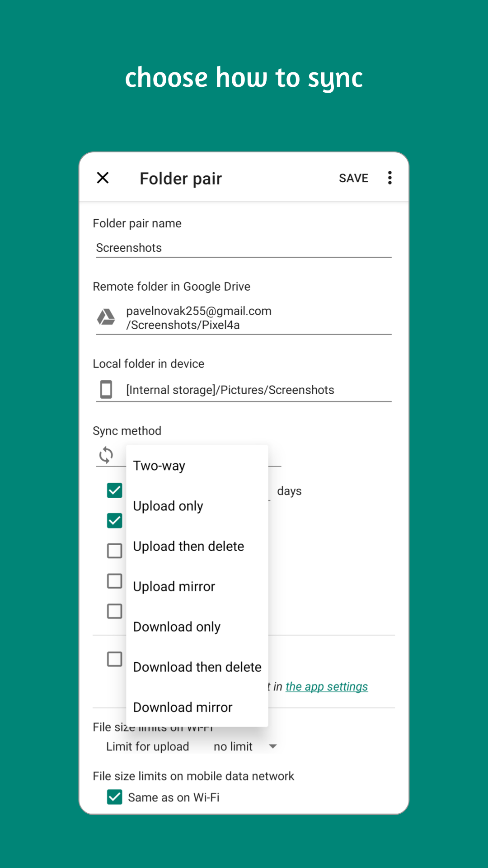Toggle Same as on Wi-Fi checkbox
The image size is (488, 868).
tap(115, 797)
